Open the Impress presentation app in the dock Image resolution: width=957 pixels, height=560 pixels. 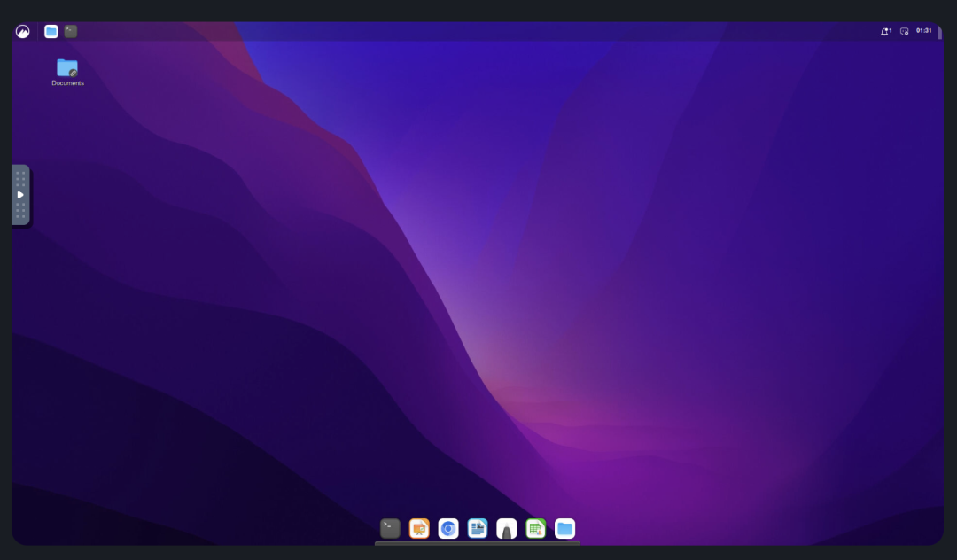tap(419, 529)
